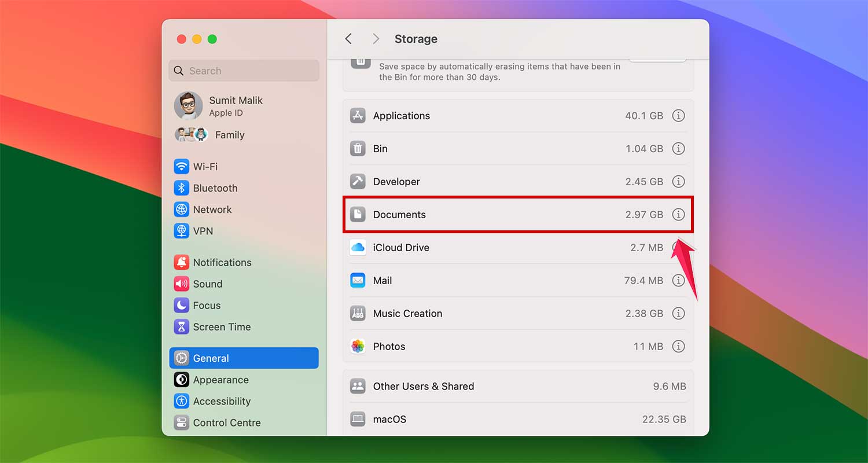
Task: Click the Search field
Action: point(244,70)
